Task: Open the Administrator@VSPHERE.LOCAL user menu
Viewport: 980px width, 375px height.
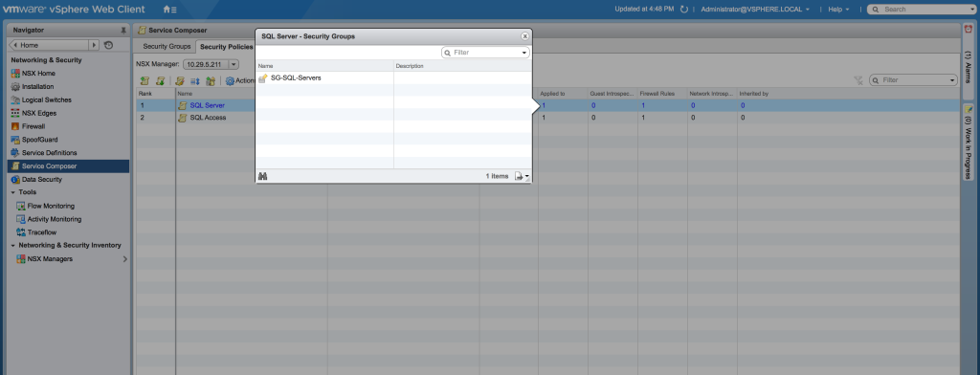Action: 755,10
